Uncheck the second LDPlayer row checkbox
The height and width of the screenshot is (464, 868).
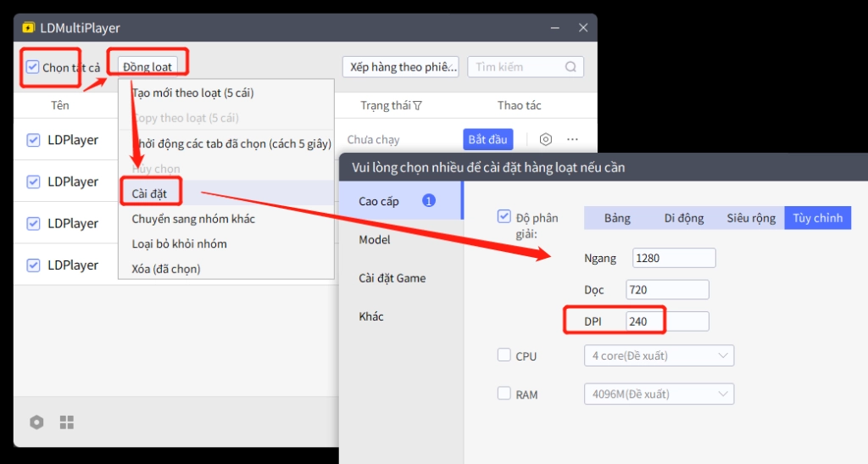point(33,182)
